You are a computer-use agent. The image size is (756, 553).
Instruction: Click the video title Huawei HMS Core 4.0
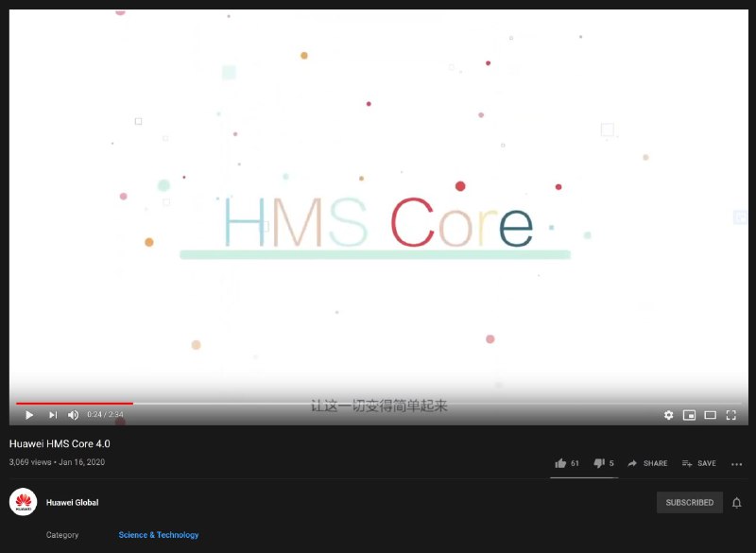pyautogui.click(x=60, y=443)
